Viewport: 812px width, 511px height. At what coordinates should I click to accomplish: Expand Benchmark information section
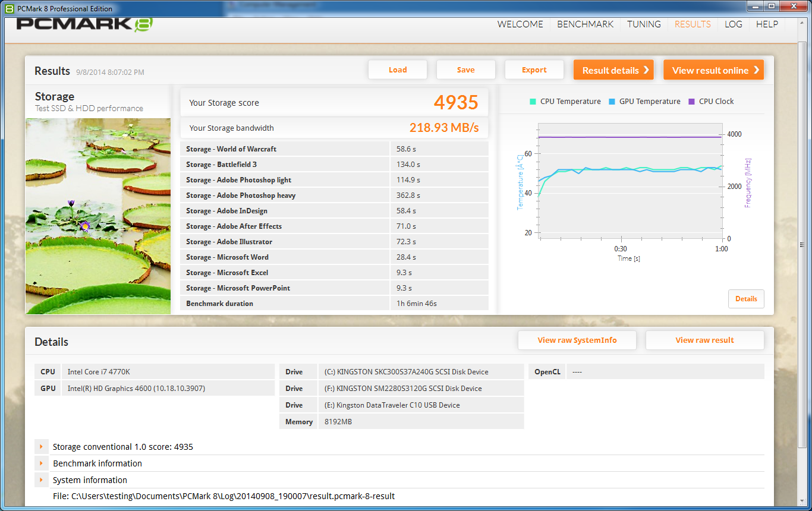pos(42,463)
